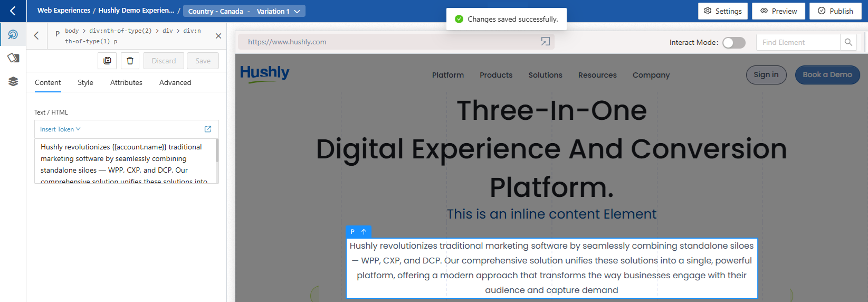Click the Three-In-One heading
This screenshot has height=302, width=868.
click(551, 110)
